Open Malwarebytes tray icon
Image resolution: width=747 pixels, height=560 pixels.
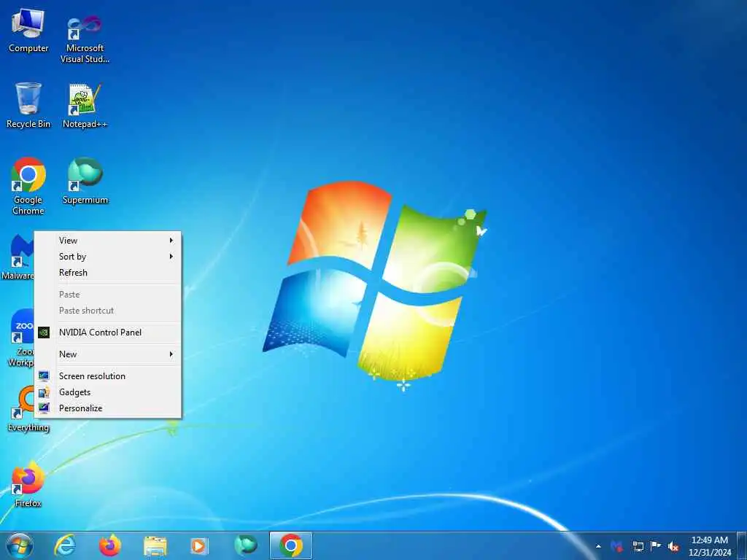(616, 546)
